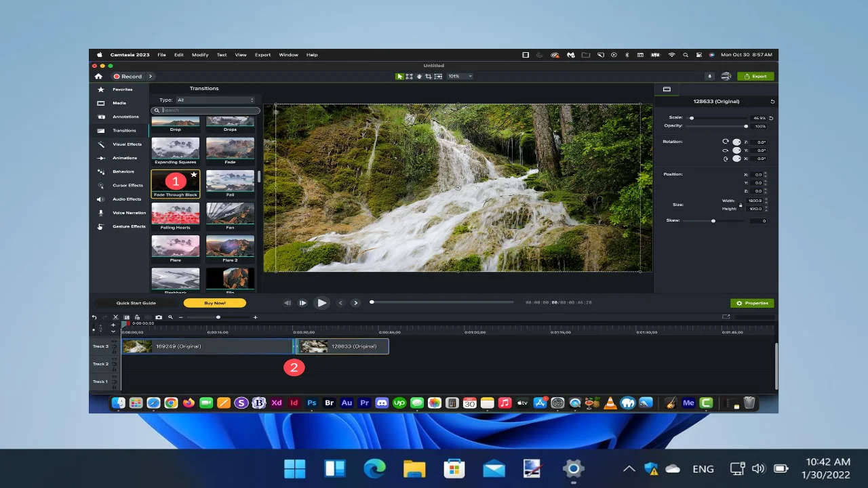Click the snapshot camera icon on timeline toolbar
The width and height of the screenshot is (868, 488).
click(159, 317)
